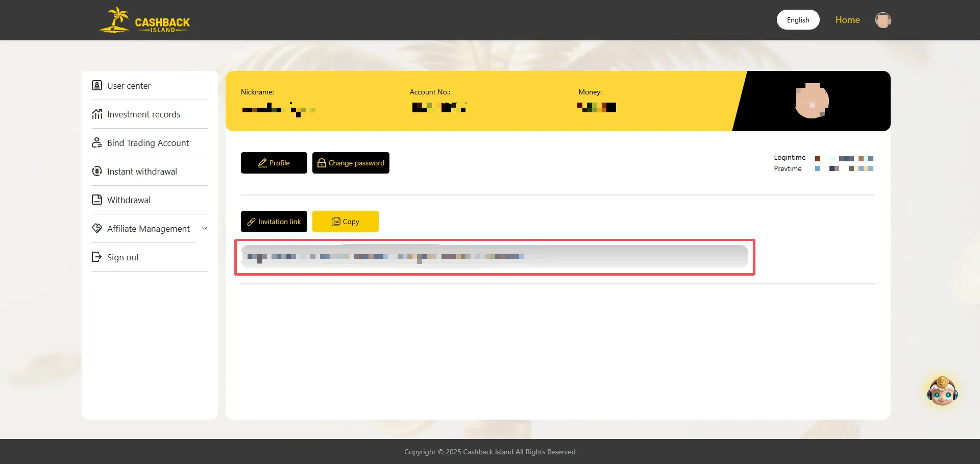
Task: Open the English language selector
Action: pos(798,20)
